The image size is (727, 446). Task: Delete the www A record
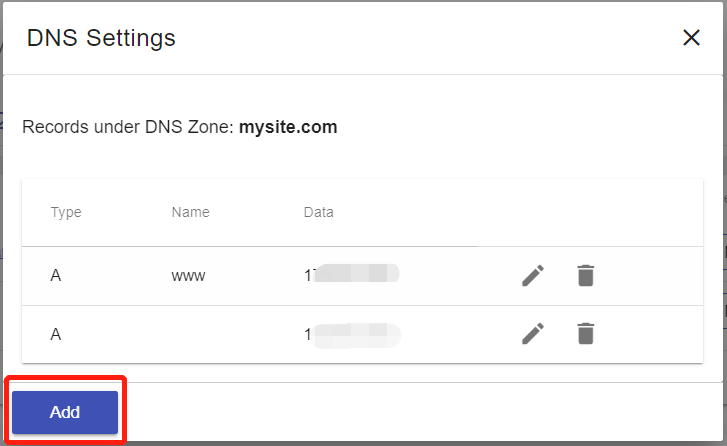(x=586, y=276)
